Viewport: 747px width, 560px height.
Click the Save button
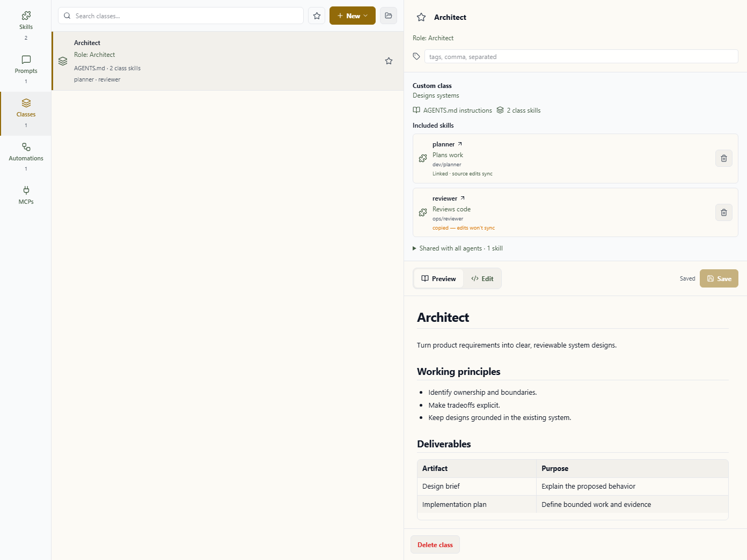(x=719, y=278)
